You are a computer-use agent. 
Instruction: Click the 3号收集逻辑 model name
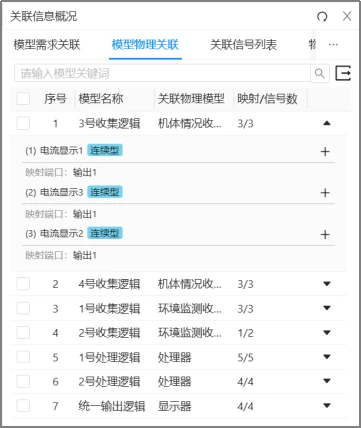109,124
